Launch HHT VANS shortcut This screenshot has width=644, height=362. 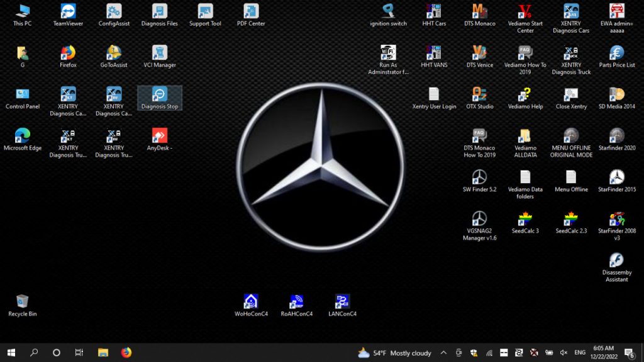[x=434, y=57]
